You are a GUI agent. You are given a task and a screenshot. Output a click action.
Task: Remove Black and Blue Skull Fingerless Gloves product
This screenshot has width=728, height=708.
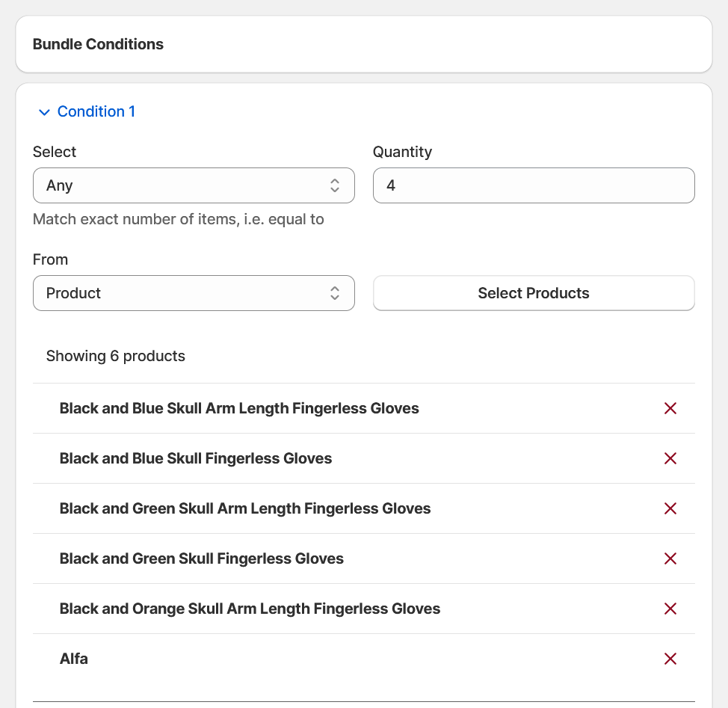tap(670, 458)
